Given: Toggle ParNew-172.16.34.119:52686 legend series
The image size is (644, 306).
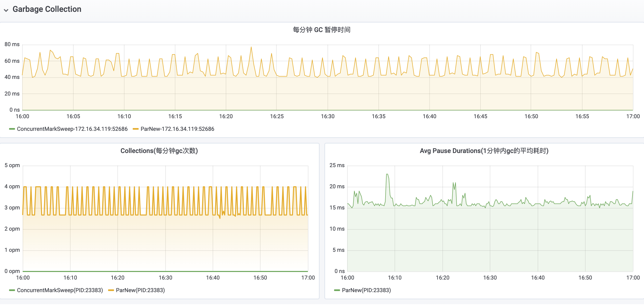Looking at the screenshot, I should pyautogui.click(x=177, y=129).
